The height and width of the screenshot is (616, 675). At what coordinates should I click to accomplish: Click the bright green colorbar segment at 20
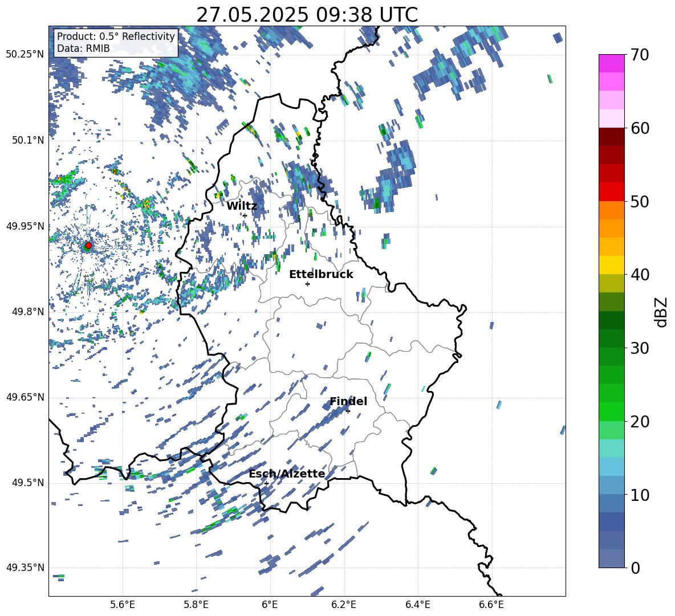click(x=612, y=411)
